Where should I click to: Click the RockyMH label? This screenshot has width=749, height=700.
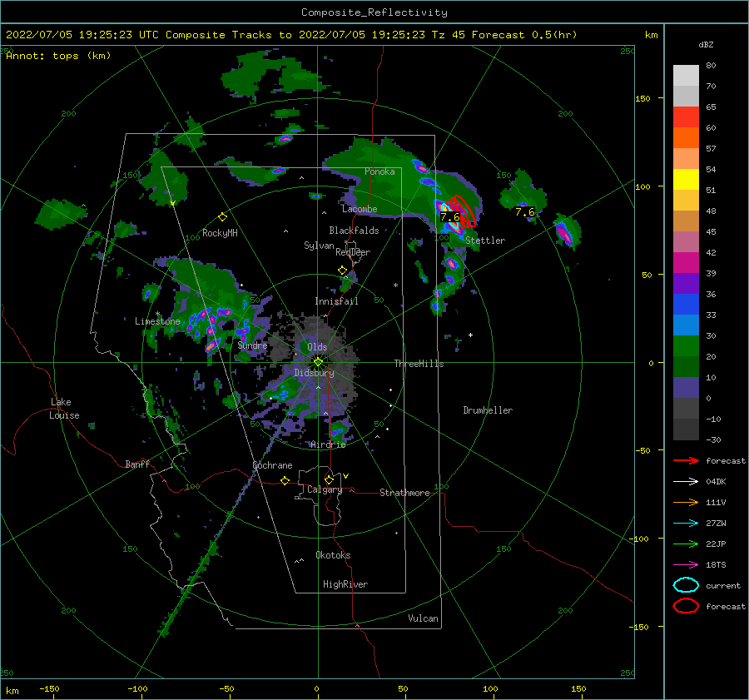point(220,233)
